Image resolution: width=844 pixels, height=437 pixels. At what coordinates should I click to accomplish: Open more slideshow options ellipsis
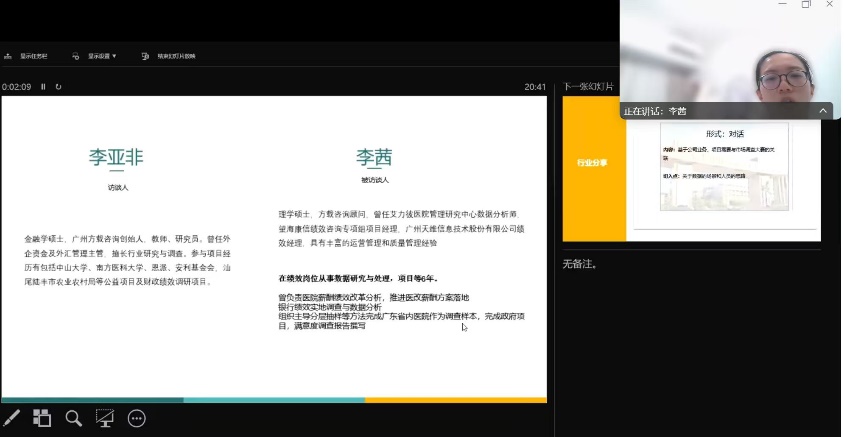coord(137,418)
